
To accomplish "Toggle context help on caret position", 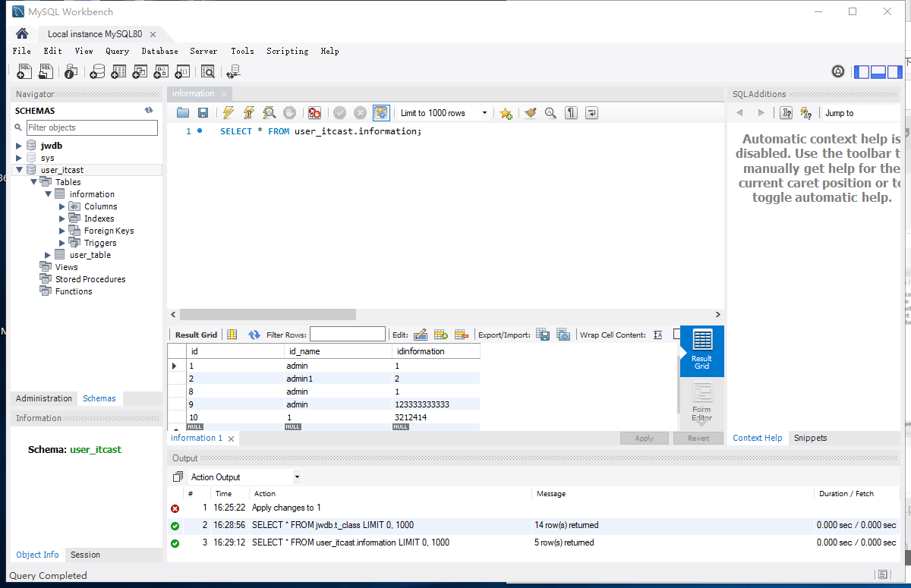I will (786, 112).
